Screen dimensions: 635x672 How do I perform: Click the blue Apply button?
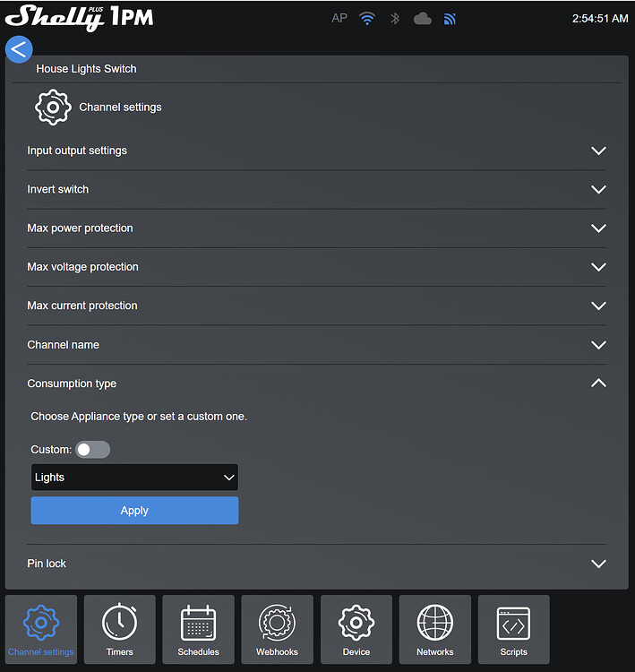click(134, 510)
